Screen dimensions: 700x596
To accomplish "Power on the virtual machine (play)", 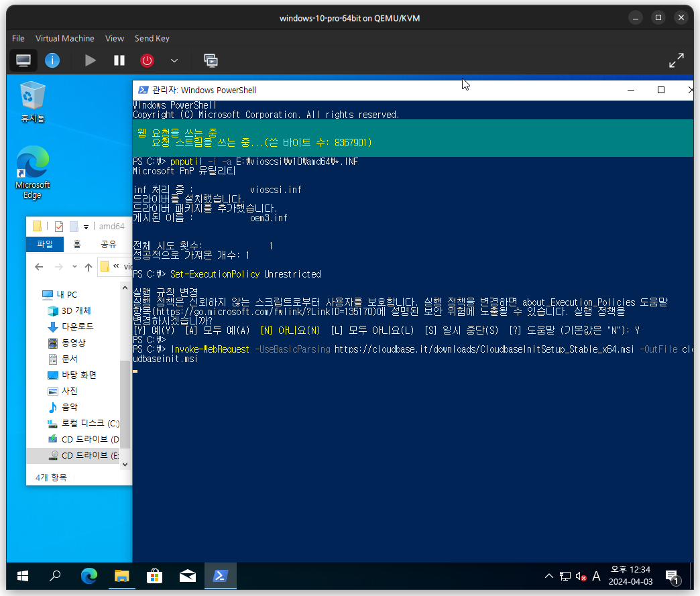I will [90, 60].
